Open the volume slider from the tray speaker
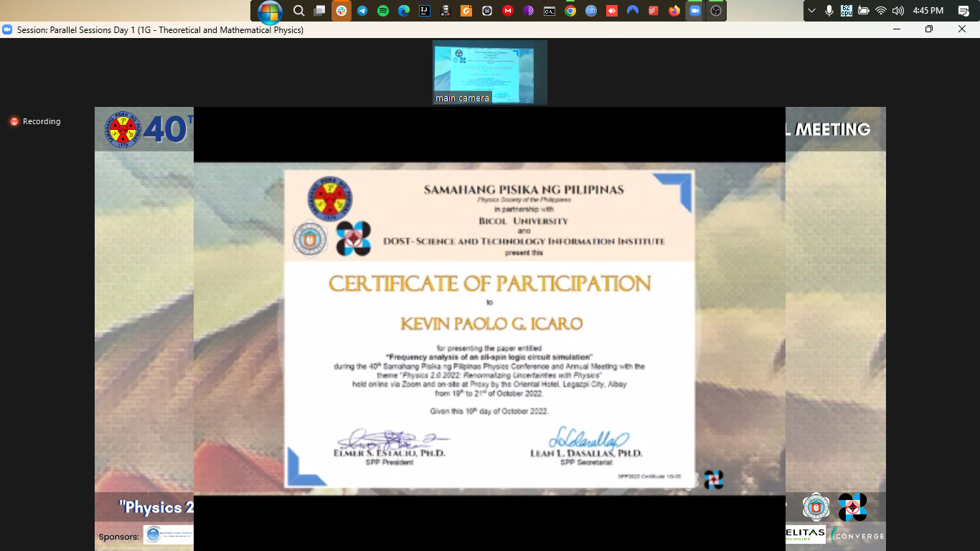 897,11
